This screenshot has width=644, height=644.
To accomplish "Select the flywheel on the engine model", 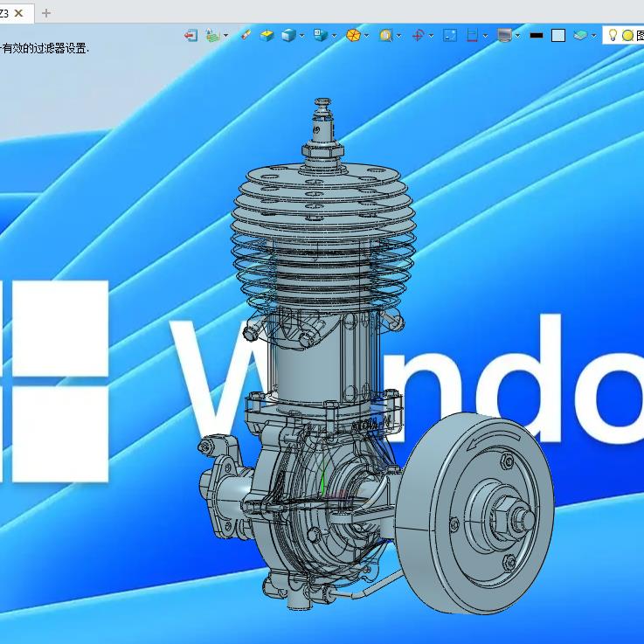I will pyautogui.click(x=473, y=514).
